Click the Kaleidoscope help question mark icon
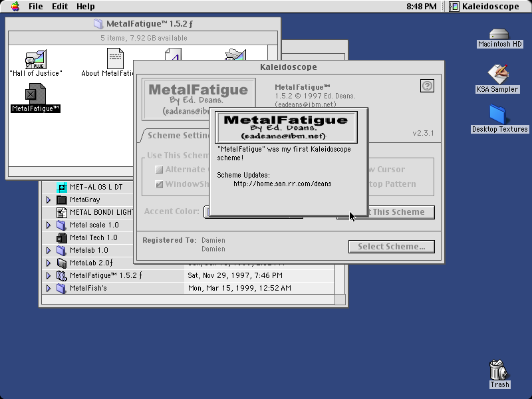 (x=427, y=86)
